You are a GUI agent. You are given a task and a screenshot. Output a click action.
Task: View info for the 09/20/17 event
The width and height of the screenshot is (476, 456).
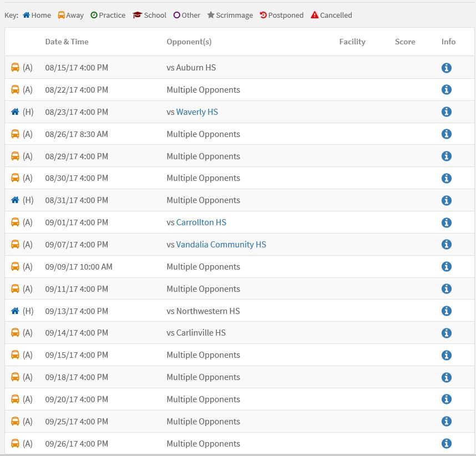pyautogui.click(x=446, y=399)
